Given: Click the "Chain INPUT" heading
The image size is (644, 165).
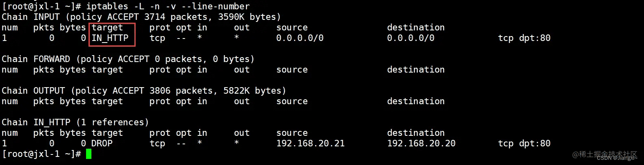Looking at the screenshot, I should tap(30, 17).
